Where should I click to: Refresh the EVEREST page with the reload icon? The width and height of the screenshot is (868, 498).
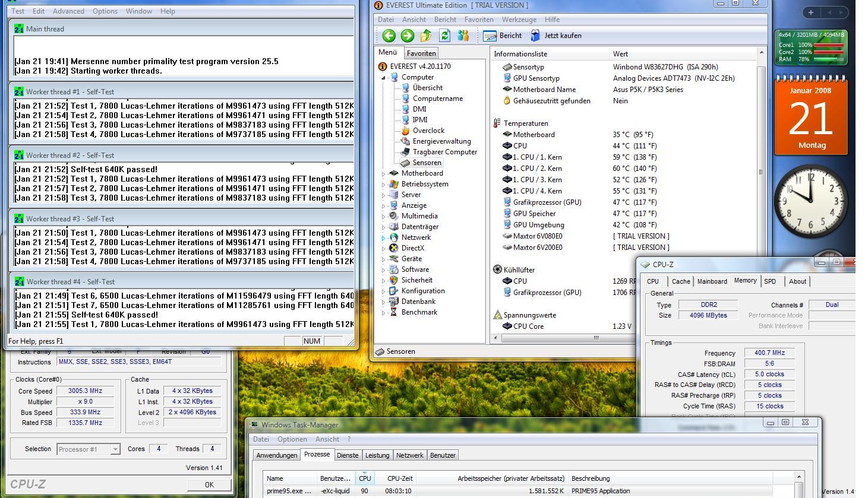tap(444, 36)
